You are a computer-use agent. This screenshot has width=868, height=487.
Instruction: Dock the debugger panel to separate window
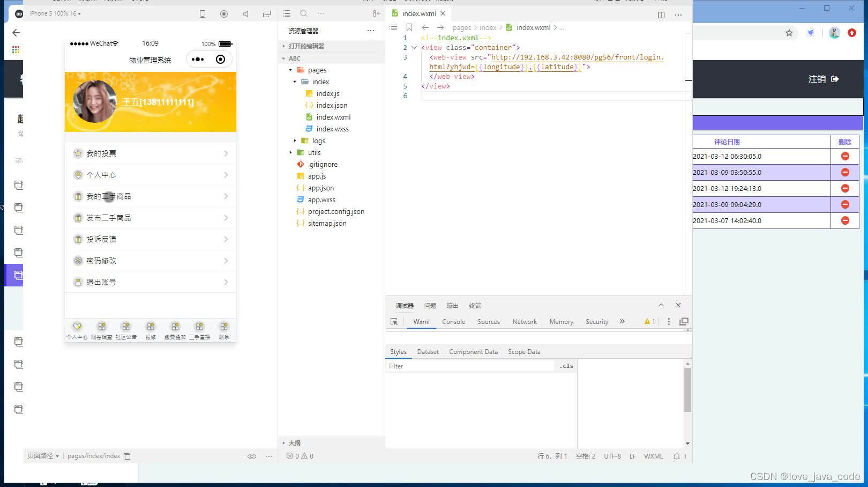[684, 322]
